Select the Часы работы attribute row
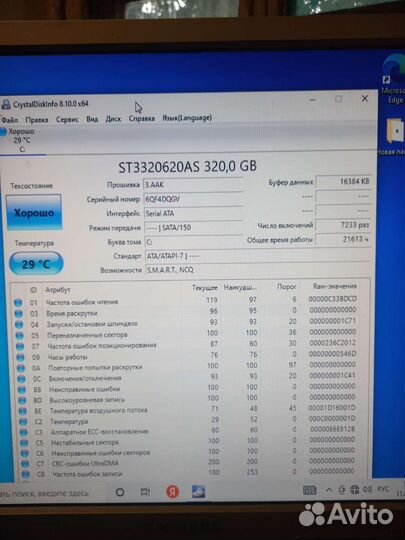Screen dimensions: 405x540 (186, 356)
